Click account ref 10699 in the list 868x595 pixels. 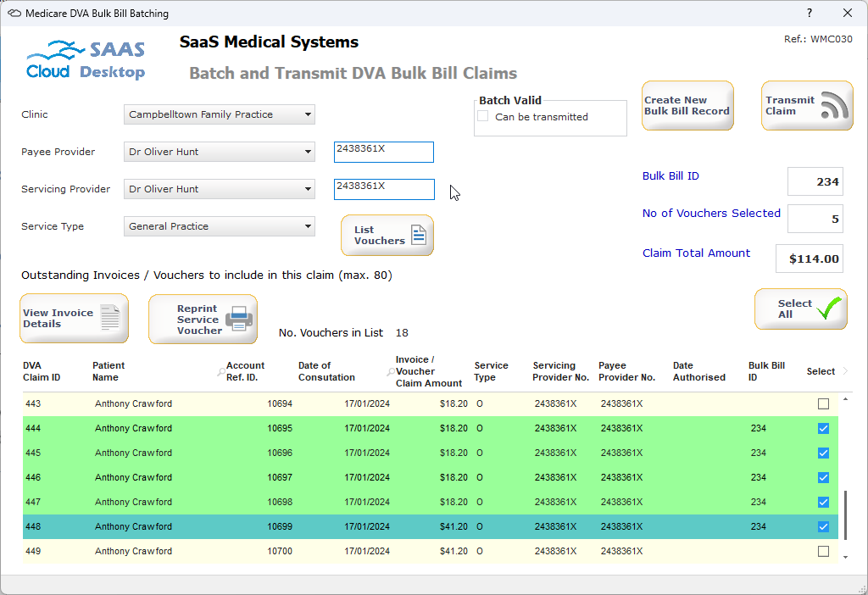pos(280,527)
